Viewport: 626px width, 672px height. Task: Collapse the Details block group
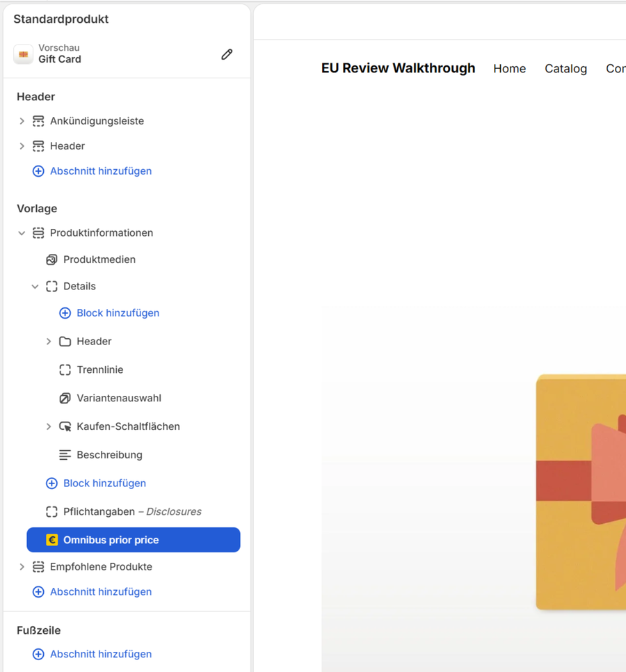pyautogui.click(x=35, y=287)
